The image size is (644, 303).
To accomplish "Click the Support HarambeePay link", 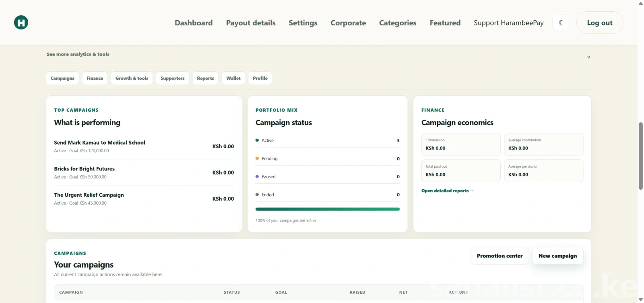I will coord(509,23).
